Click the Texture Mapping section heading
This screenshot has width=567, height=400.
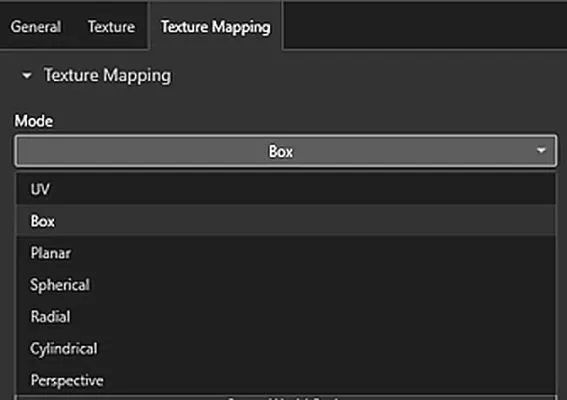107,76
